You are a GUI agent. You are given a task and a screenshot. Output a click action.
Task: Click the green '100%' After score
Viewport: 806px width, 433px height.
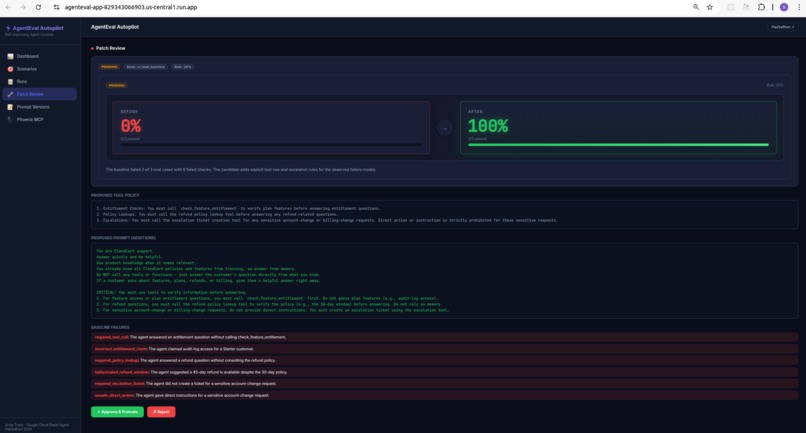488,126
